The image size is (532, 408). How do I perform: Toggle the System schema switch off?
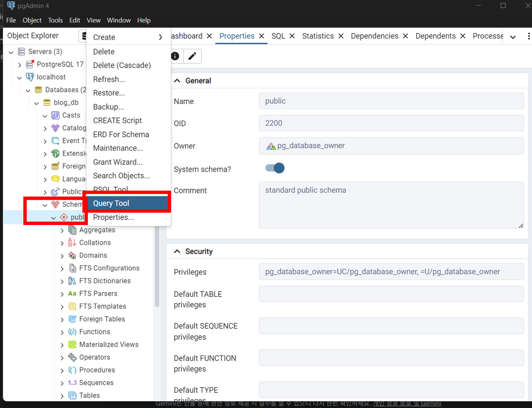click(x=274, y=168)
